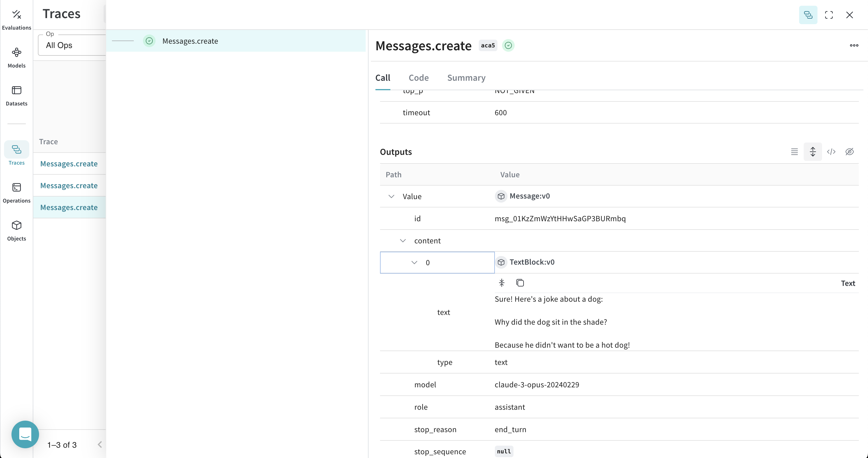Image resolution: width=868 pixels, height=458 pixels.
Task: Copy the text output value
Action: point(520,283)
